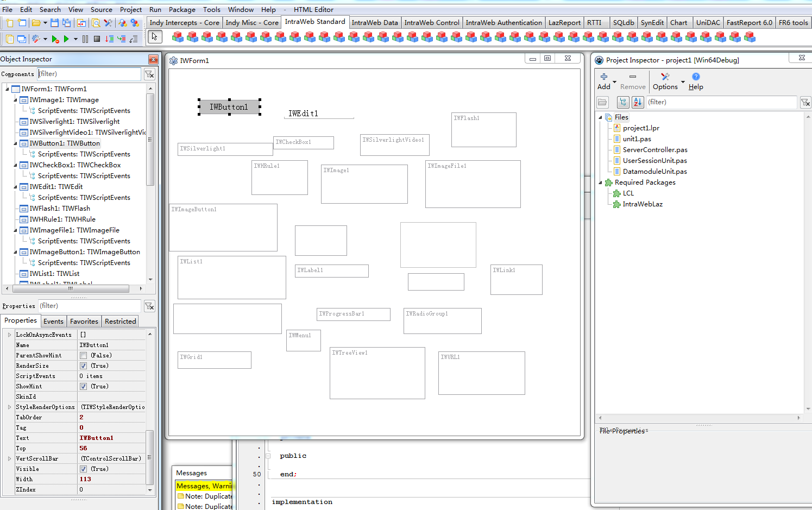Image resolution: width=812 pixels, height=510 pixels.
Task: Click the green Run arrow icon
Action: [x=66, y=39]
